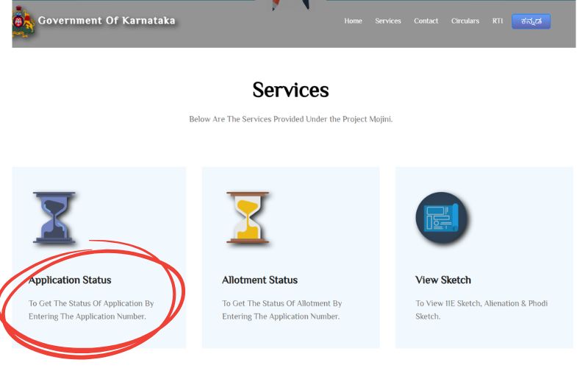Click the blueprint View Sketch icon
Image resolution: width=588 pixels, height=368 pixels.
tap(442, 218)
